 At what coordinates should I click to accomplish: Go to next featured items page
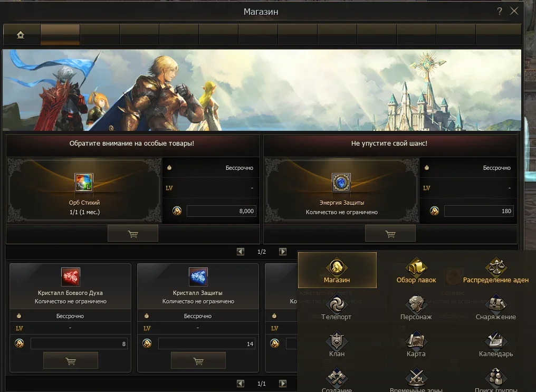(283, 252)
